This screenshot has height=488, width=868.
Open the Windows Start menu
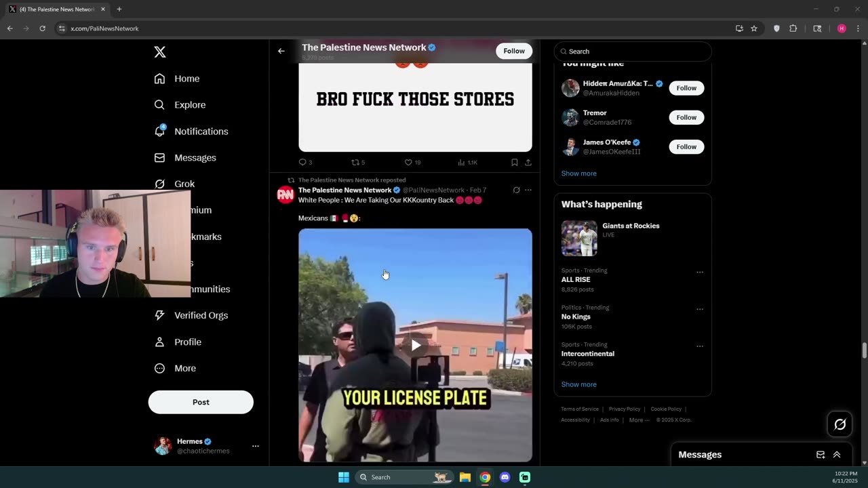[x=344, y=477]
